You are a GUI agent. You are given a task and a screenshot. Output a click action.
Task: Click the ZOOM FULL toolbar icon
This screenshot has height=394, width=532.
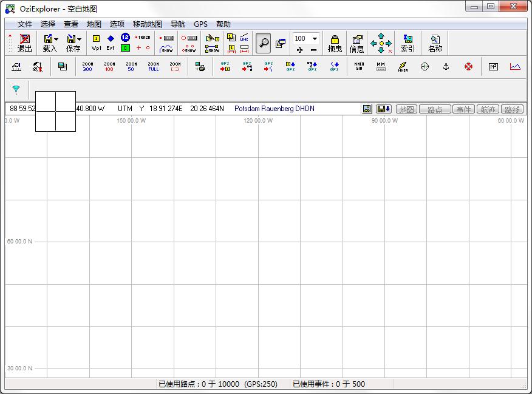click(x=153, y=67)
